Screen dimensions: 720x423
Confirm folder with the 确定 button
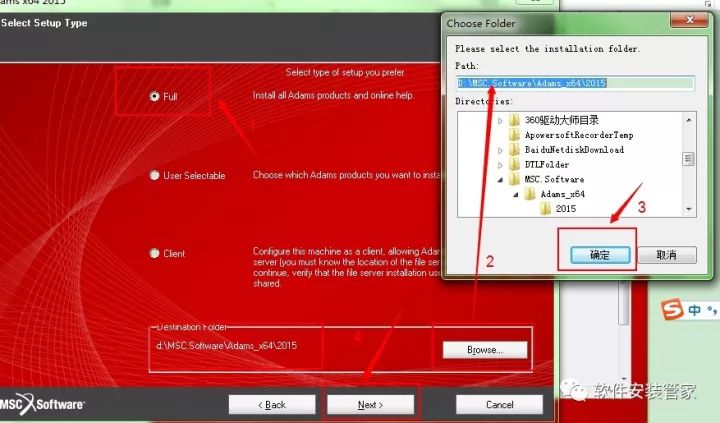(596, 255)
